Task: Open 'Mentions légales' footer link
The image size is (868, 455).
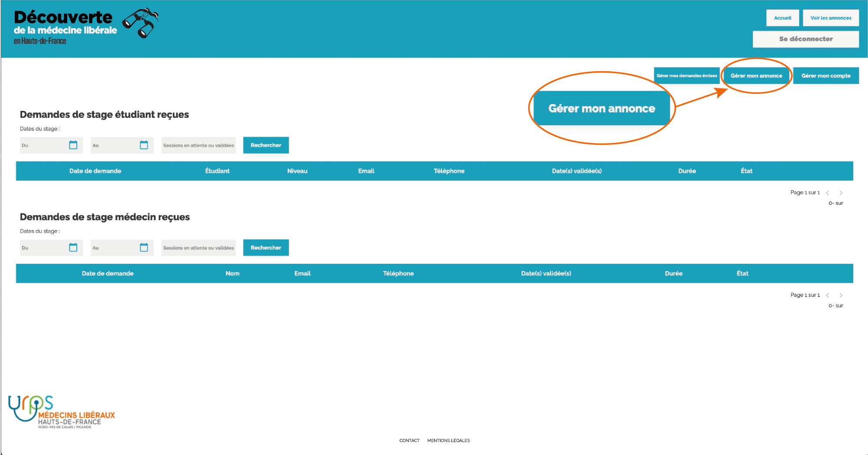Action: [x=448, y=441]
